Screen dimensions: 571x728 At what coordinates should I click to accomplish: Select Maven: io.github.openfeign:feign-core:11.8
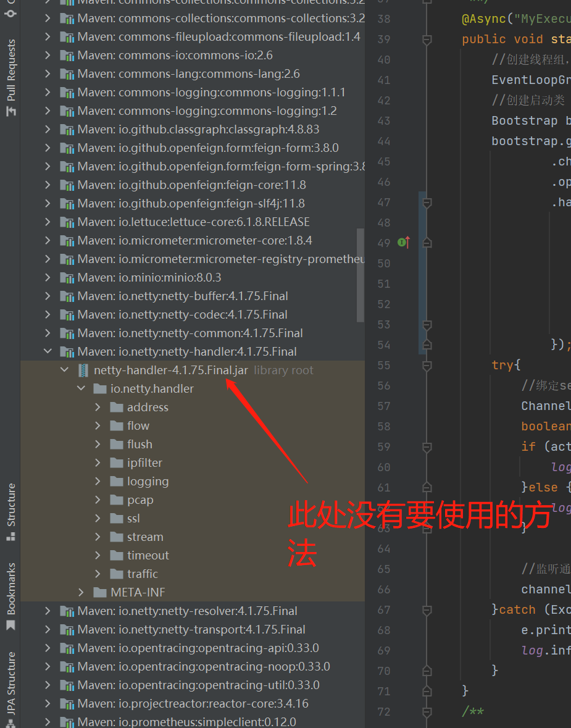(x=192, y=185)
